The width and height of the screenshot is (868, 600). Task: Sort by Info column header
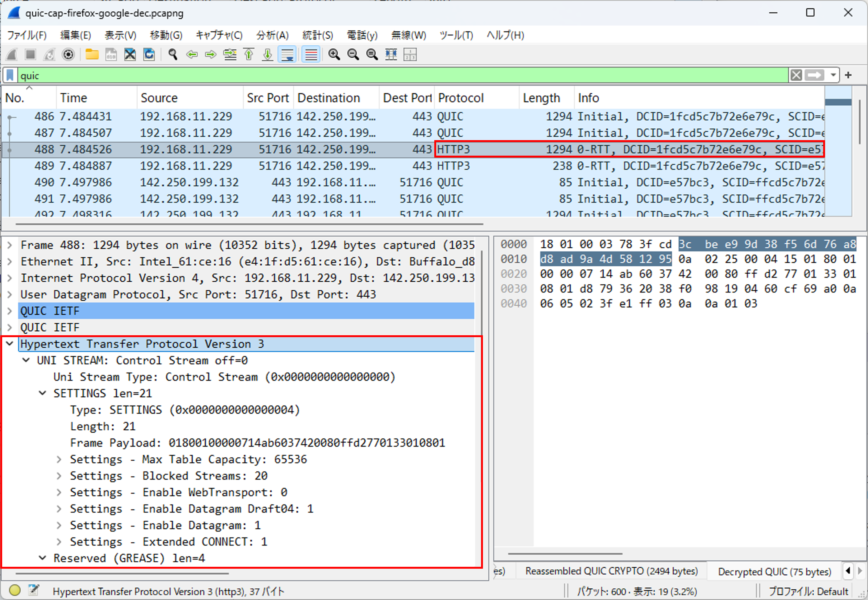[699, 98]
